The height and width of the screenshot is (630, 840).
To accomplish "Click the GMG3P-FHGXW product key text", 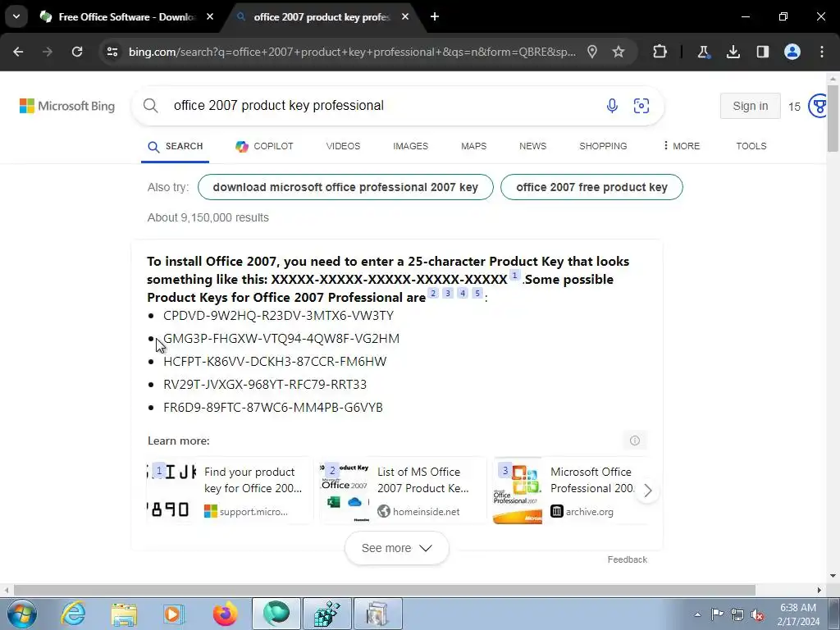I will click(281, 339).
